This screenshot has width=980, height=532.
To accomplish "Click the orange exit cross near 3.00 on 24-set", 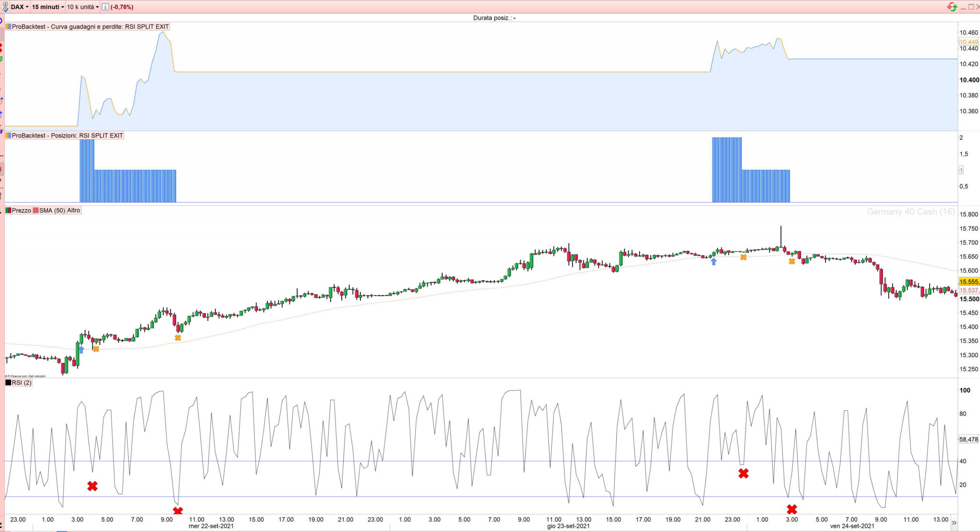I will tap(792, 261).
